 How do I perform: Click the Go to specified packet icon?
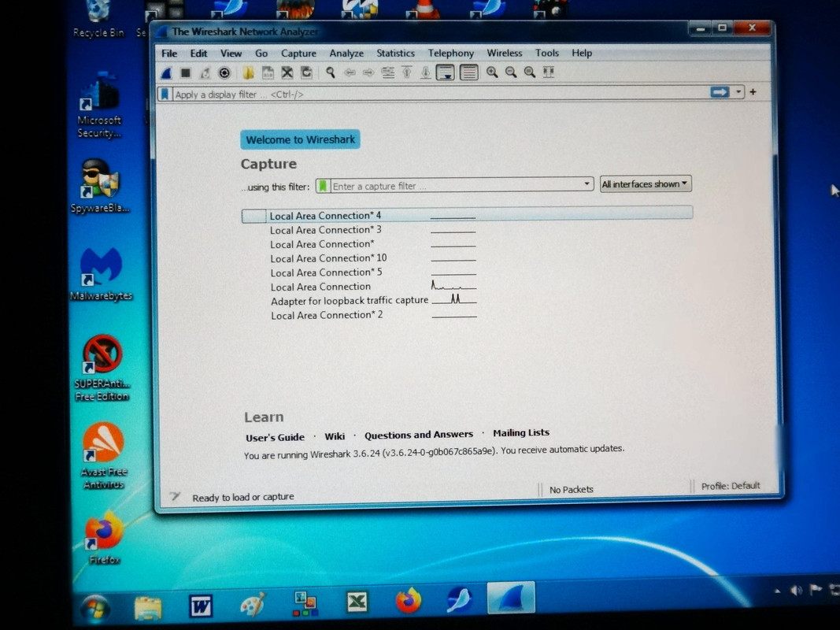pos(388,72)
